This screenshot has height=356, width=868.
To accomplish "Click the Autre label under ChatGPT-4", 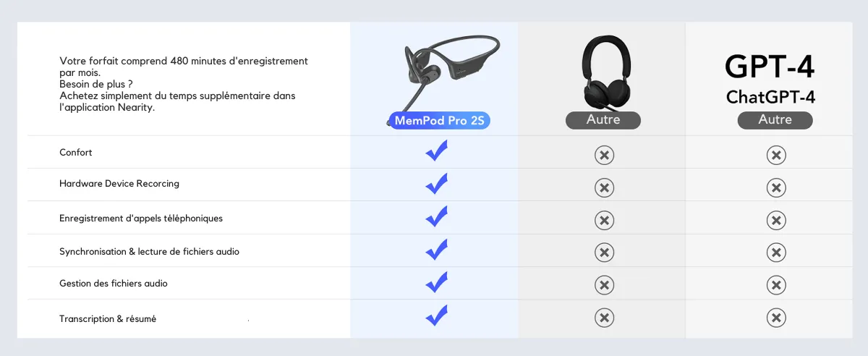I will coord(775,120).
